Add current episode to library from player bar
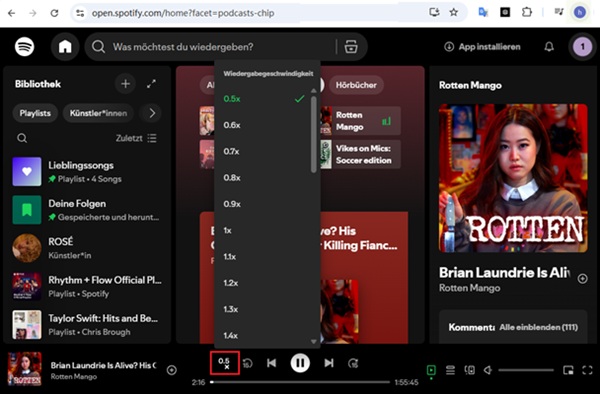Screen dimensions: 600x394 (x=172, y=370)
